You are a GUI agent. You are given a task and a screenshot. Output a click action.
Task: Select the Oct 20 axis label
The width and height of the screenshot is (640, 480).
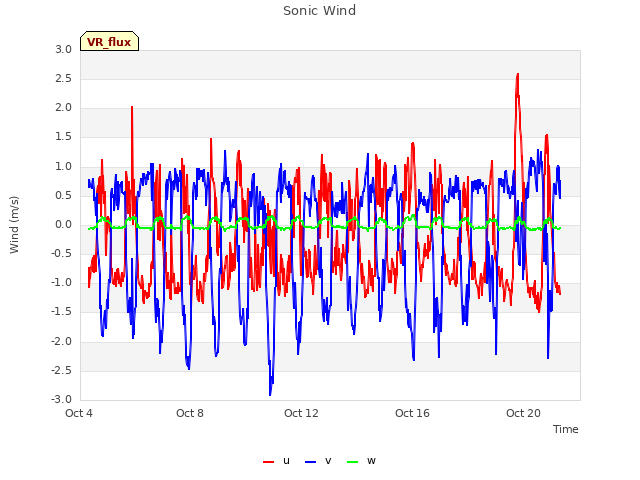click(523, 413)
